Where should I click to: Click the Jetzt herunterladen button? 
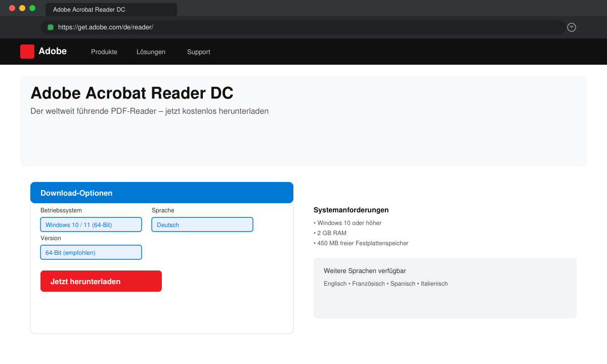point(101,281)
